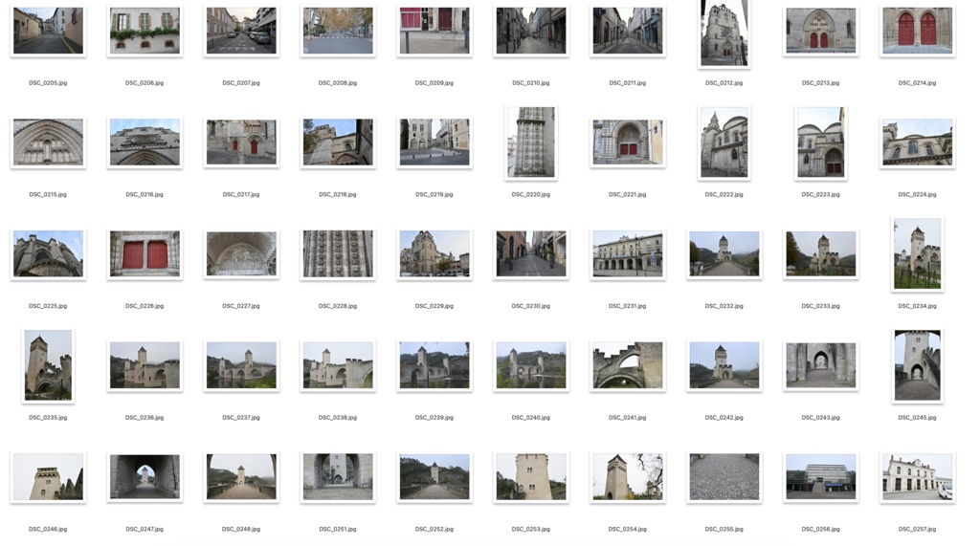This screenshot has width=980, height=546.
Task: Click the DSC_0223.jpg filename label
Action: [x=820, y=194]
